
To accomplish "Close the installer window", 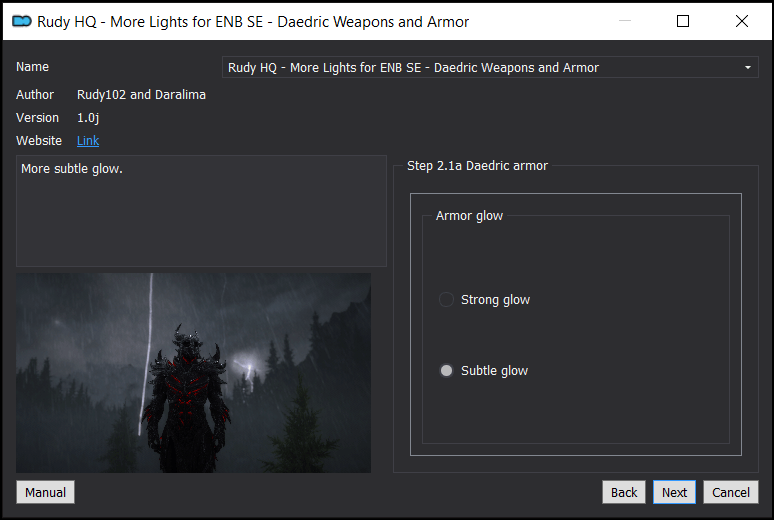I will pyautogui.click(x=741, y=21).
